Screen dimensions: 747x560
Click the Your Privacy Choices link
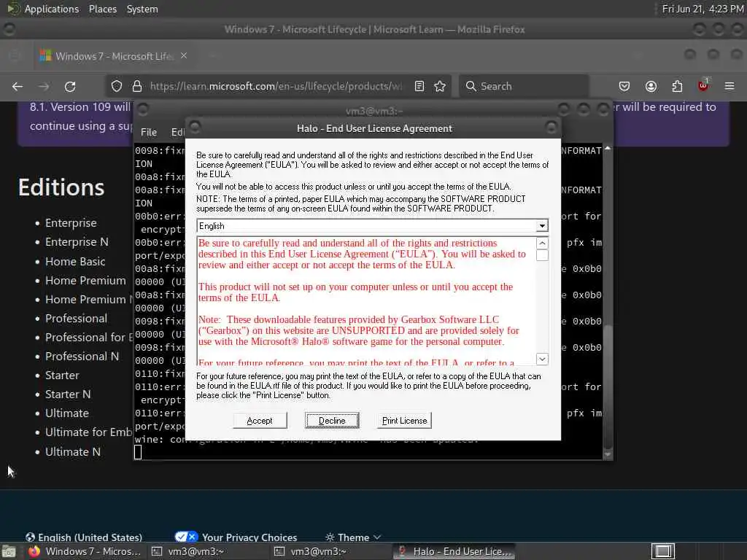pos(236,537)
